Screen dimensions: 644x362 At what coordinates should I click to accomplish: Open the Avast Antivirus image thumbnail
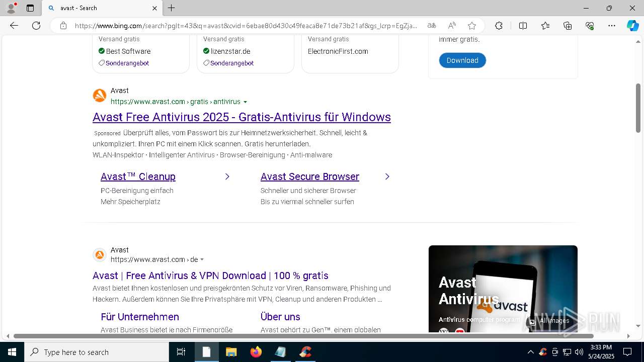point(503,289)
